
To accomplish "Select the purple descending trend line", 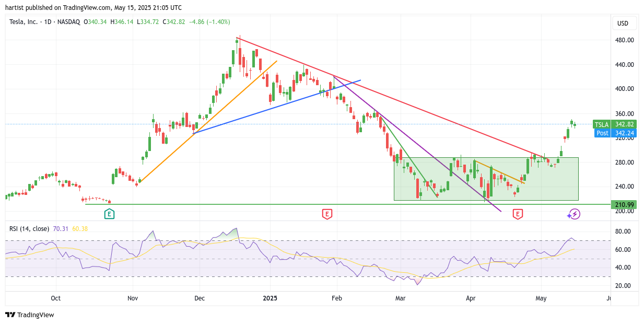I will click(x=418, y=144).
